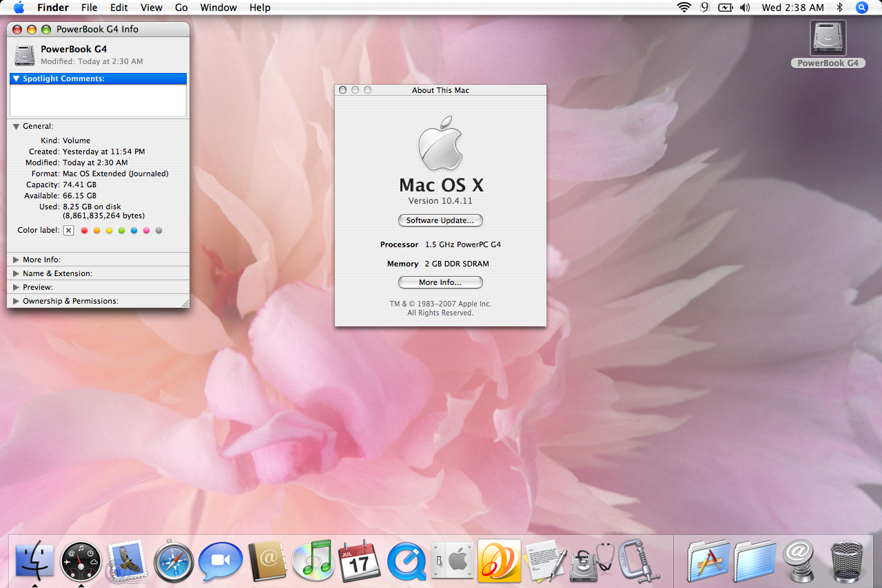Screen dimensions: 882x588
Task: Apply the yellow color label
Action: [110, 231]
